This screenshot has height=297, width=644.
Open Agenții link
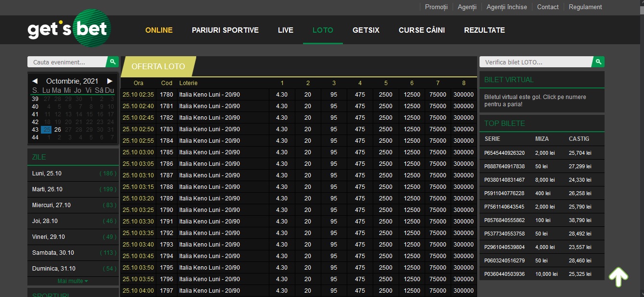(x=467, y=7)
